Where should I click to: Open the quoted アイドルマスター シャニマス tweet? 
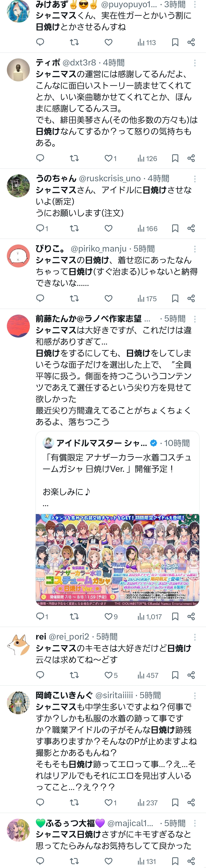pyautogui.click(x=117, y=472)
